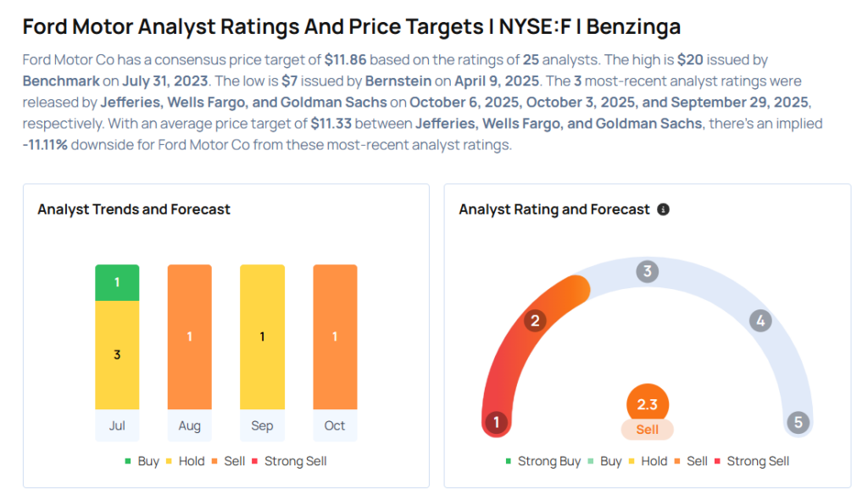868x489 pixels.
Task: Click the info icon beside Analyst Rating title
Action: point(663,209)
